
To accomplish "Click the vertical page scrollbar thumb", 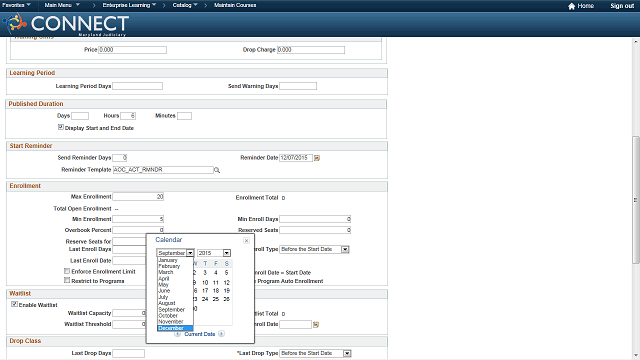I will click(636, 200).
